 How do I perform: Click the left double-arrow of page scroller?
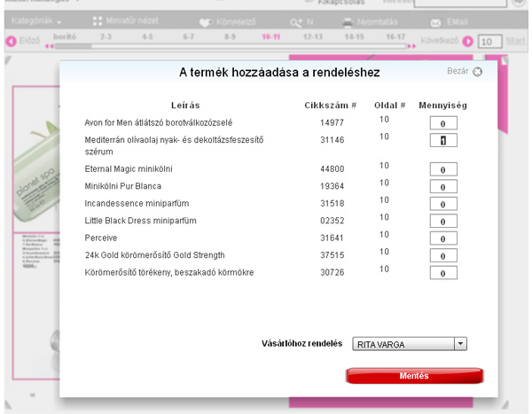point(49,46)
